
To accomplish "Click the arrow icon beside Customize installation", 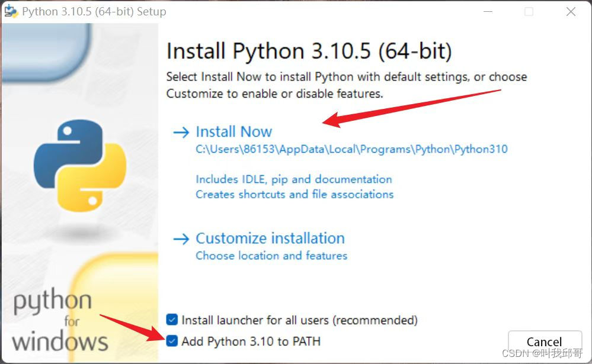I will coord(181,239).
